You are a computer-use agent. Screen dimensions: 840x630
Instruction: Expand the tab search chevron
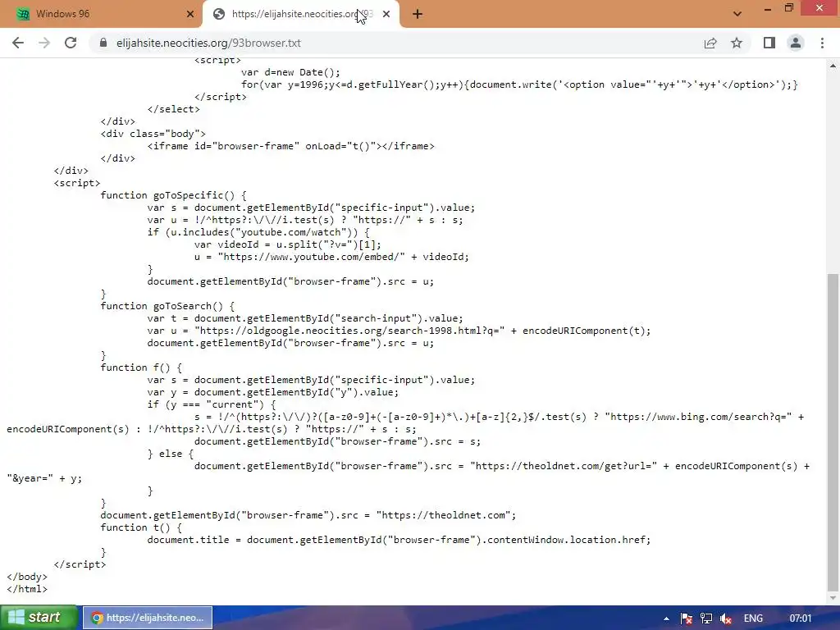pyautogui.click(x=737, y=14)
